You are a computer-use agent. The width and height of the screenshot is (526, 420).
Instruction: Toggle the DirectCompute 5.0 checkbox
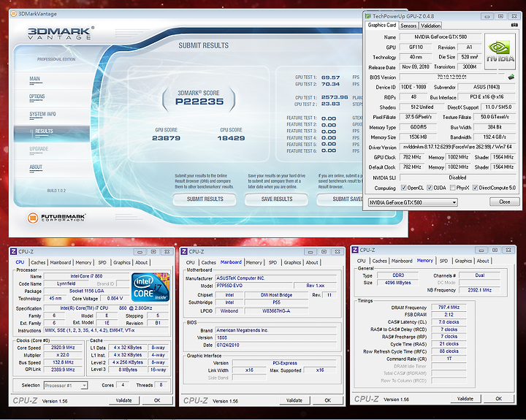(475, 188)
